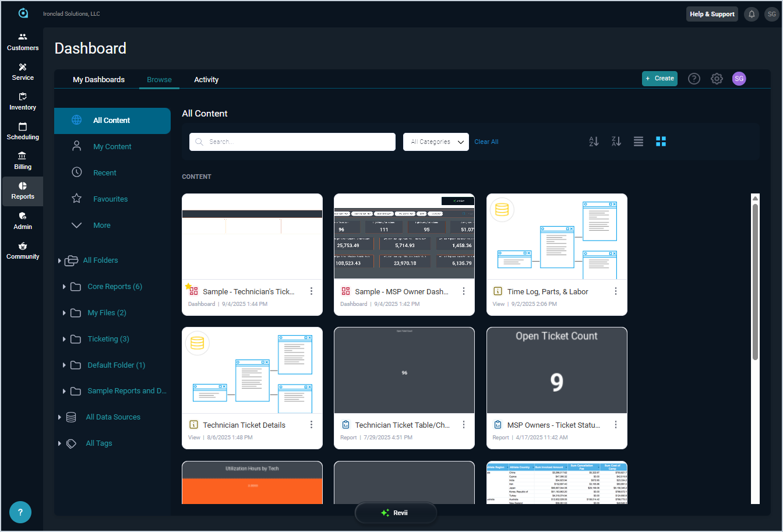Open the SG account avatar in the top bar

(x=771, y=14)
